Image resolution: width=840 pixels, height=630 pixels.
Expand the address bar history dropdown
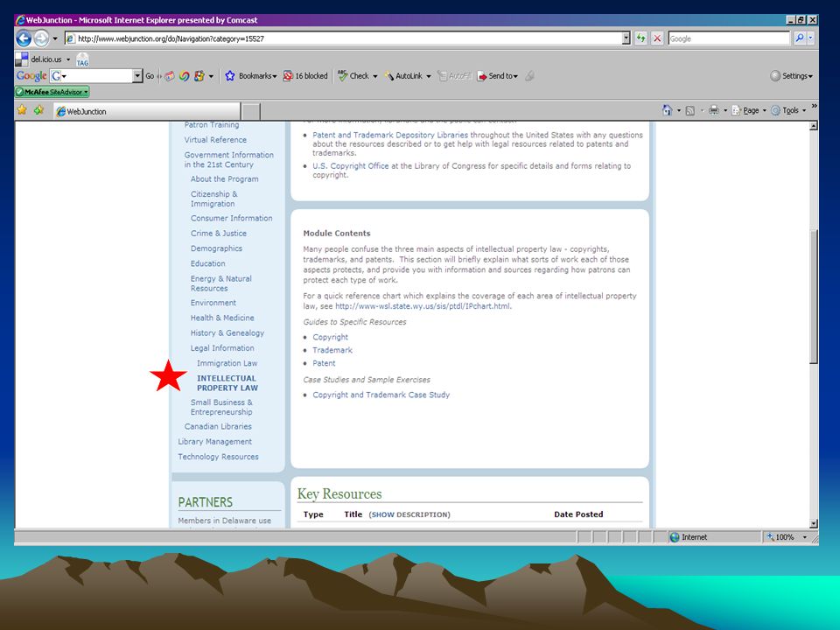click(626, 38)
